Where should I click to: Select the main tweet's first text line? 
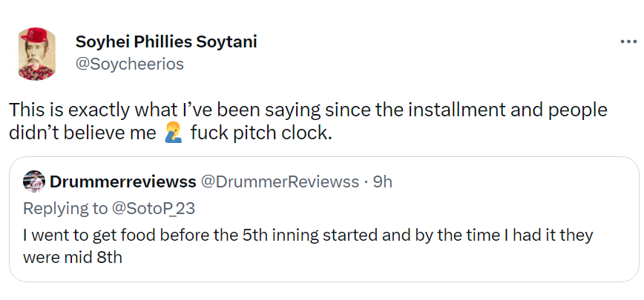[x=308, y=110]
